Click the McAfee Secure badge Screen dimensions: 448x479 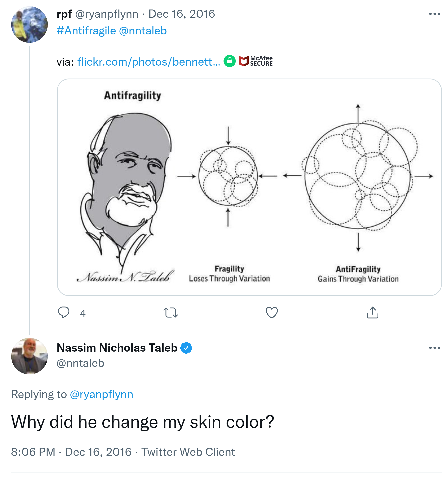click(255, 61)
